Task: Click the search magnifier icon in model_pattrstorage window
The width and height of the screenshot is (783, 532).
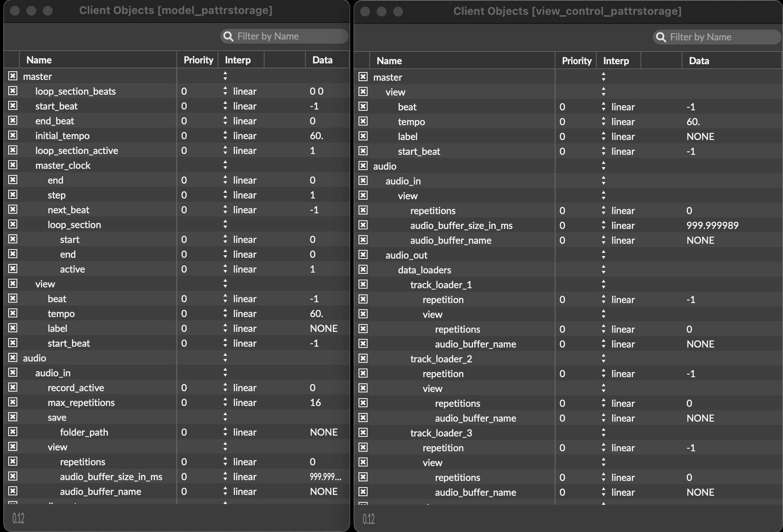Action: point(228,36)
